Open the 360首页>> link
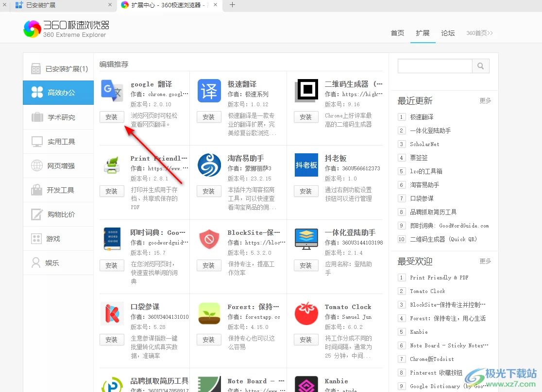 pos(479,33)
